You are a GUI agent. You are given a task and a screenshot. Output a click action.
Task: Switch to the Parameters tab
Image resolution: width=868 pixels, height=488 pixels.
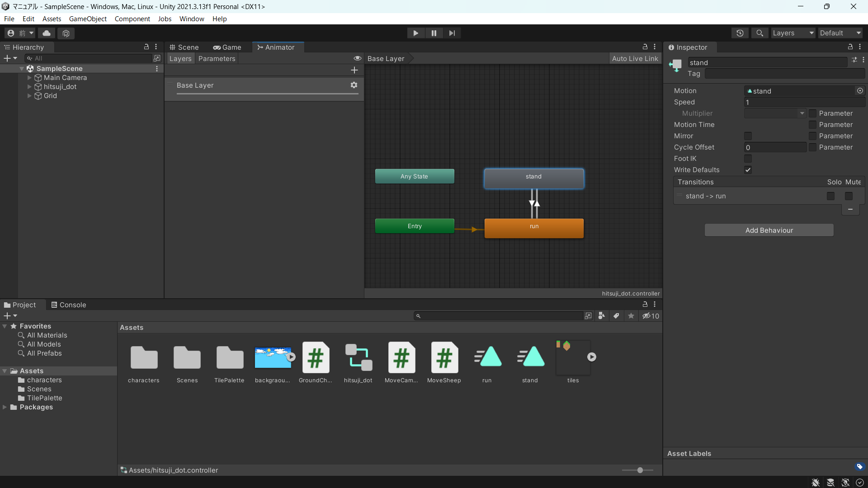tap(217, 59)
